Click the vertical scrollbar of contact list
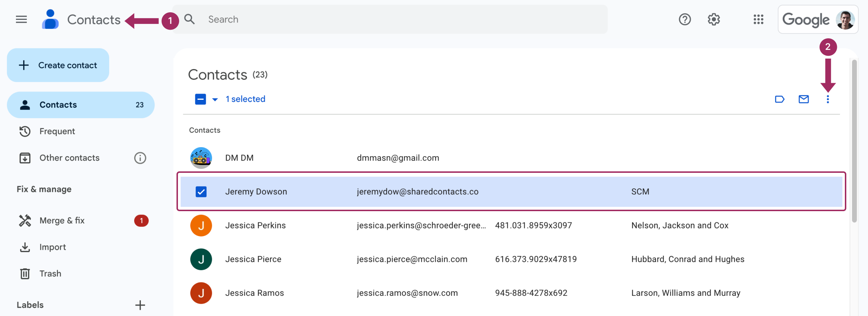868x316 pixels. [x=854, y=141]
